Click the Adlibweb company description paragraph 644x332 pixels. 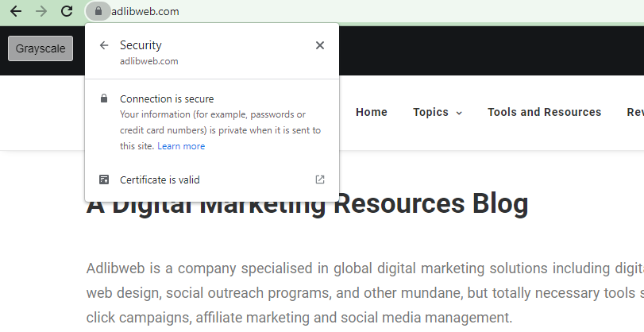pos(365,293)
